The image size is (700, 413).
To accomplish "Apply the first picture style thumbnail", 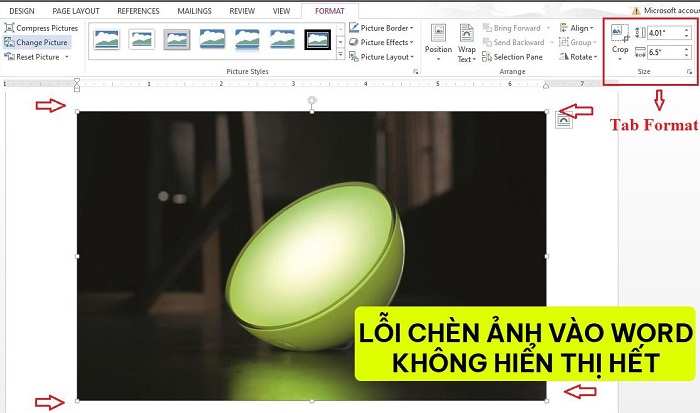I will click(x=107, y=39).
